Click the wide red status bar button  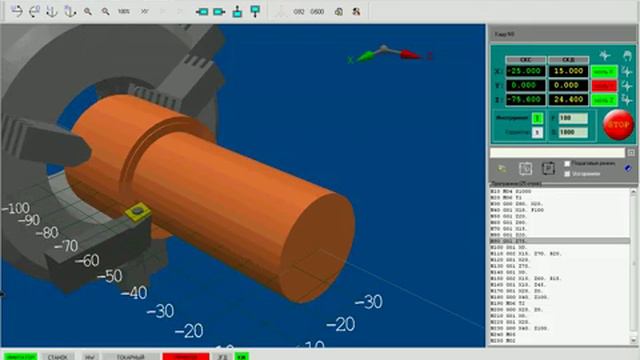tap(186, 357)
